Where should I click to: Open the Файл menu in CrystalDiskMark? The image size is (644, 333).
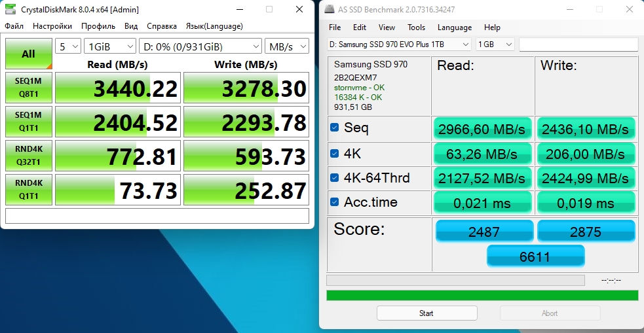[14, 26]
